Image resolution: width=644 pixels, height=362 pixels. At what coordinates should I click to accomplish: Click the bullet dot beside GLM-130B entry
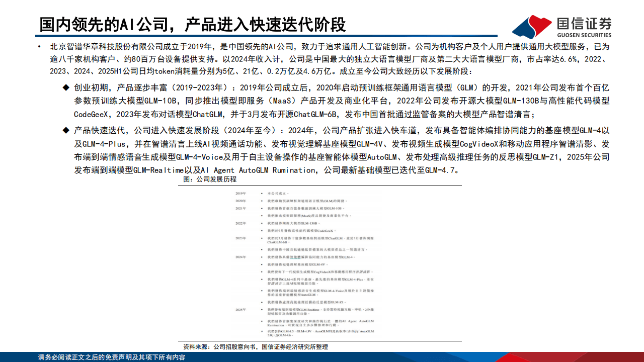pos(262,224)
